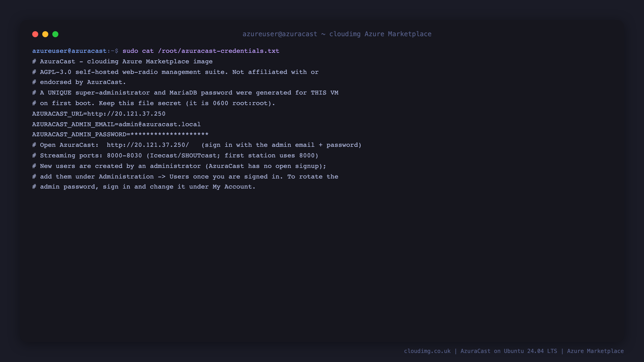The height and width of the screenshot is (362, 644).
Task: Click the line '# endorsed by AzuraCast.'
Action: coord(79,82)
